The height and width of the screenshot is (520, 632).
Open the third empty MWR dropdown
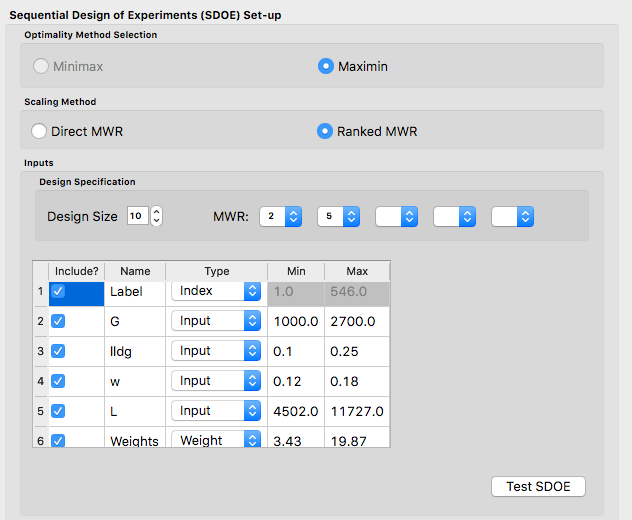pos(396,216)
